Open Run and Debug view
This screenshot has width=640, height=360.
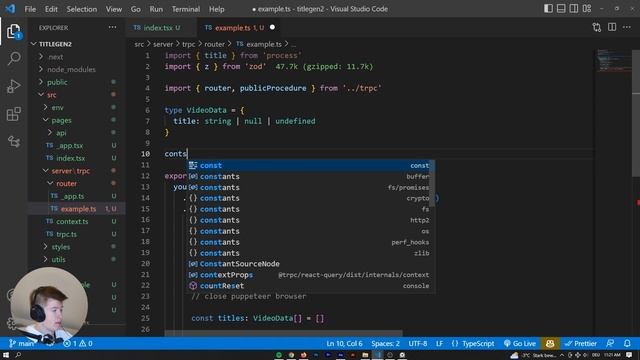click(x=13, y=87)
